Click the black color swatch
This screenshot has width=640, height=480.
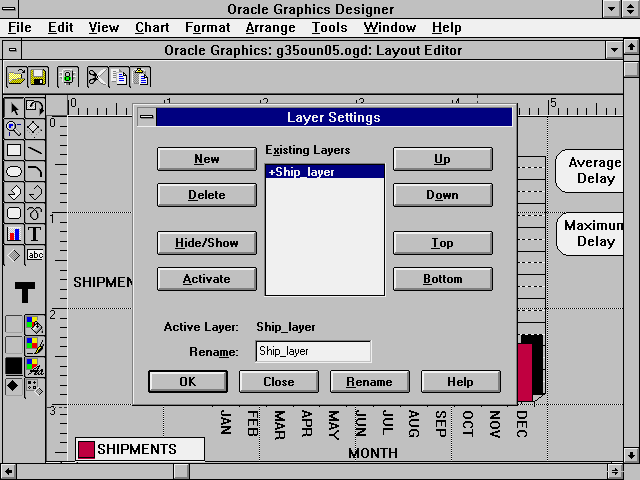(x=14, y=366)
